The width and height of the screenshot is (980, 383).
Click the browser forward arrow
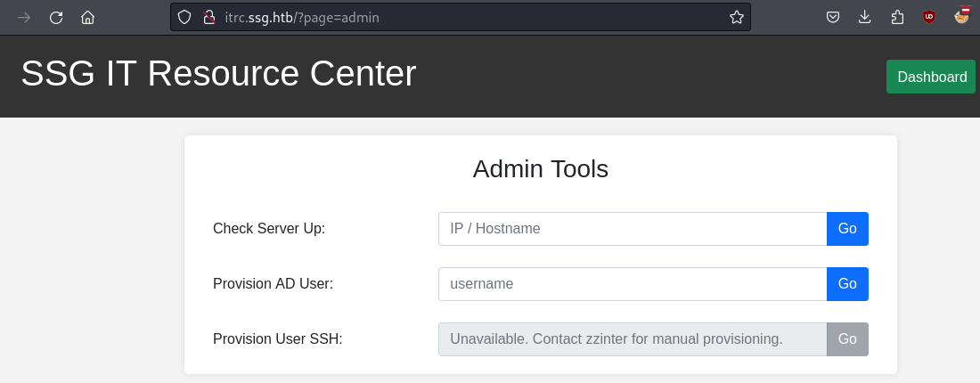[24, 17]
